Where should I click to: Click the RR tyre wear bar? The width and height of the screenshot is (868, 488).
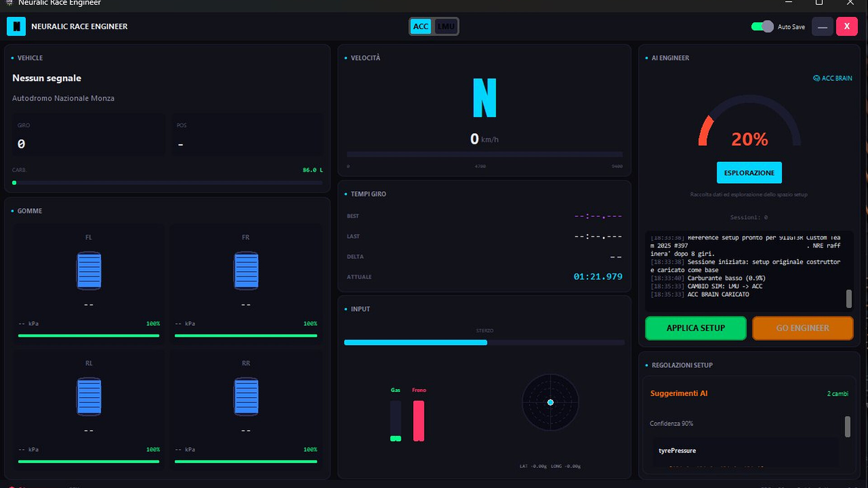pos(246,462)
